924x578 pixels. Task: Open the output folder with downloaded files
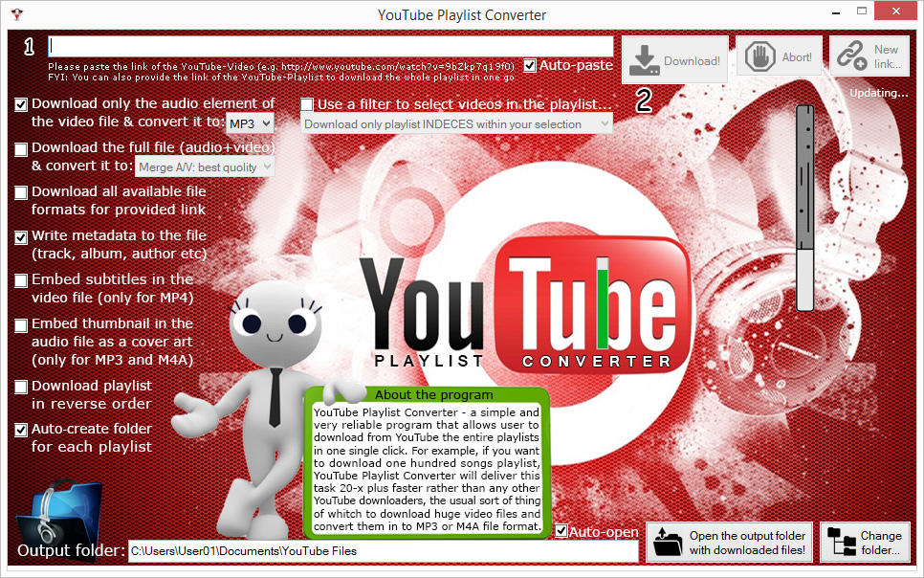tap(730, 542)
